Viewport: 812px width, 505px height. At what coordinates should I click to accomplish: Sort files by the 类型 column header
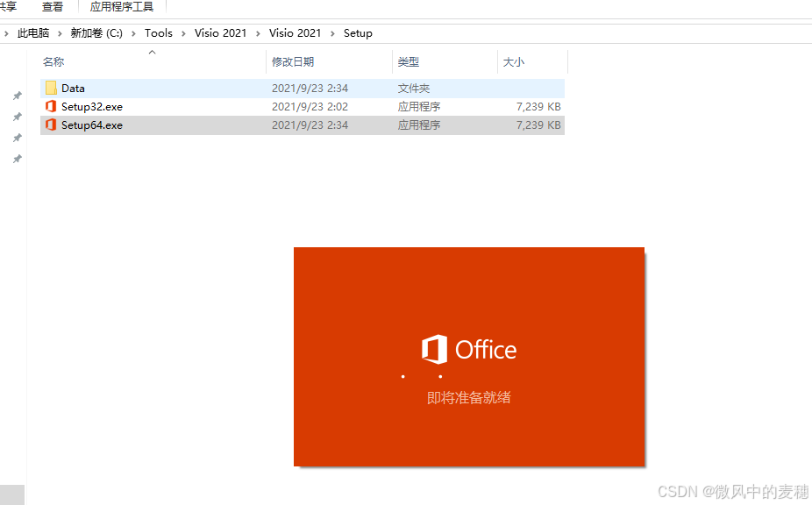tap(445, 61)
